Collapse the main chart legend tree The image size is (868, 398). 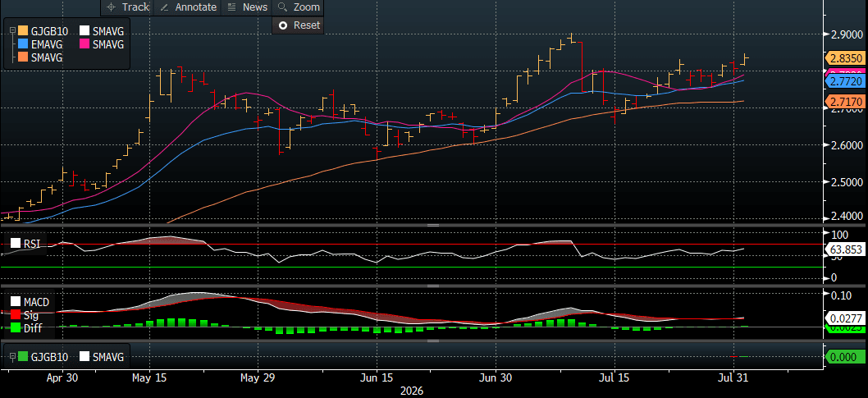pyautogui.click(x=11, y=31)
